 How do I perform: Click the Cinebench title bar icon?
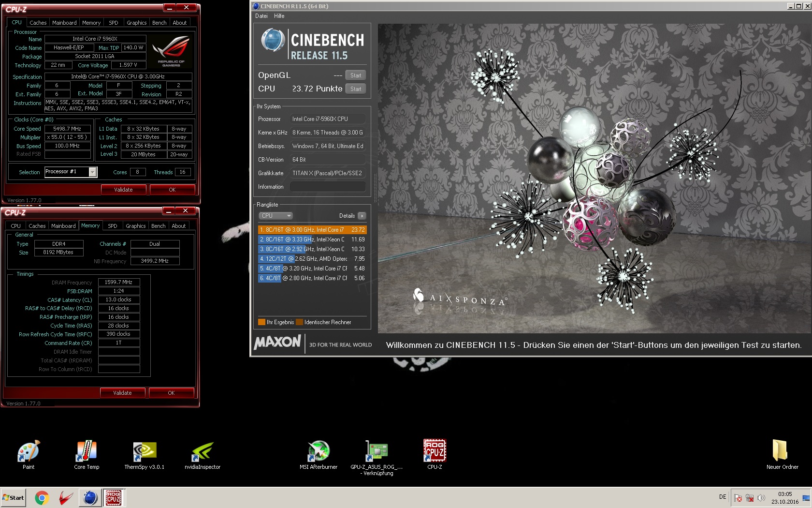[256, 6]
